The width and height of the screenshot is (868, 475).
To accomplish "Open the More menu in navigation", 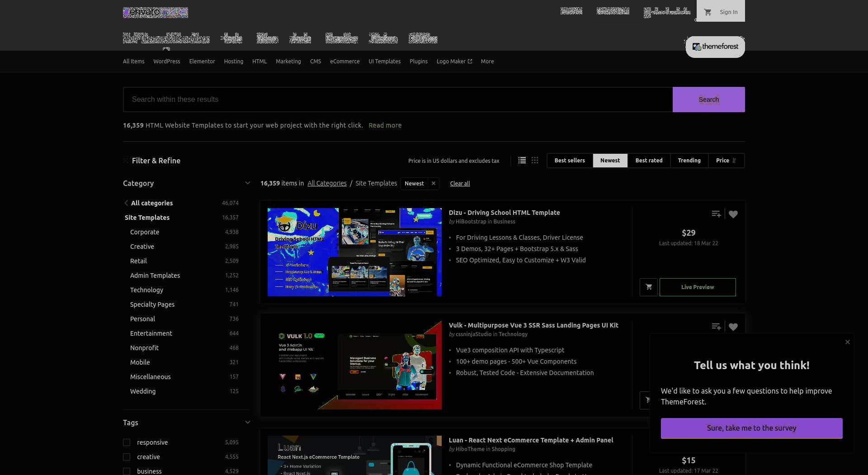I will (487, 62).
